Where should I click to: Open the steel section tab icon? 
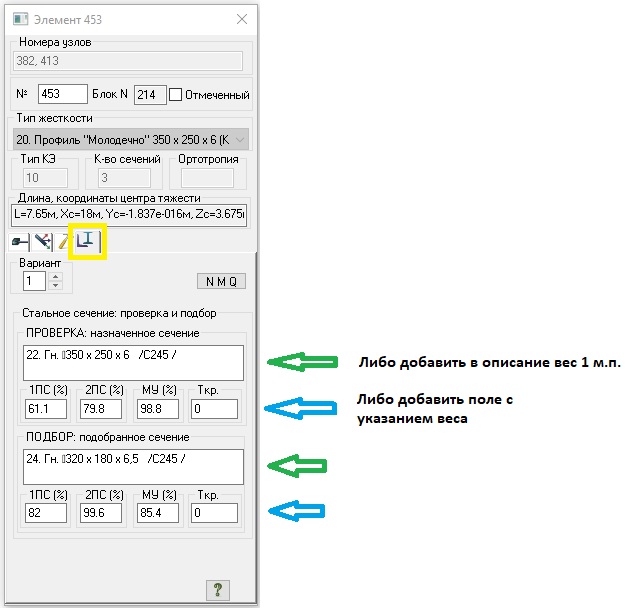(88, 241)
